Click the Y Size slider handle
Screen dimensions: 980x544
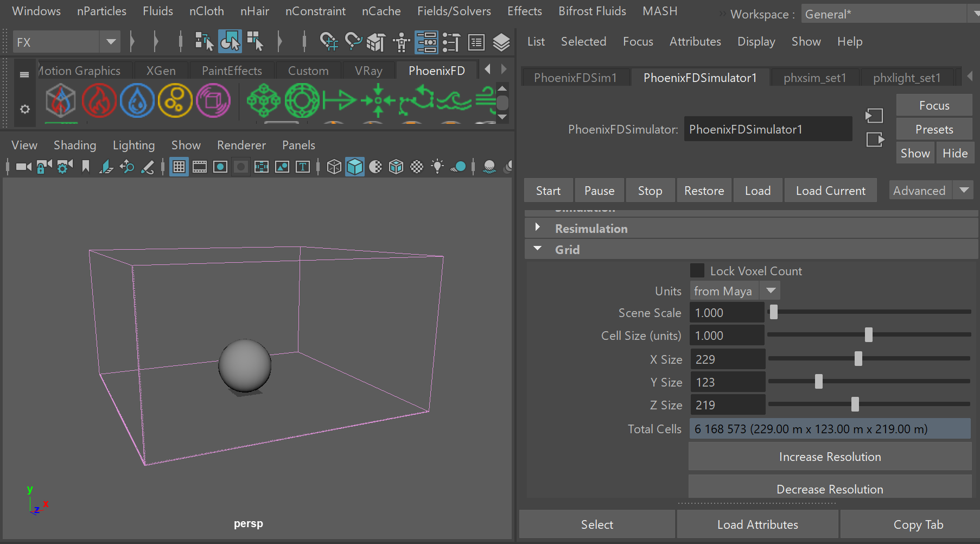818,382
